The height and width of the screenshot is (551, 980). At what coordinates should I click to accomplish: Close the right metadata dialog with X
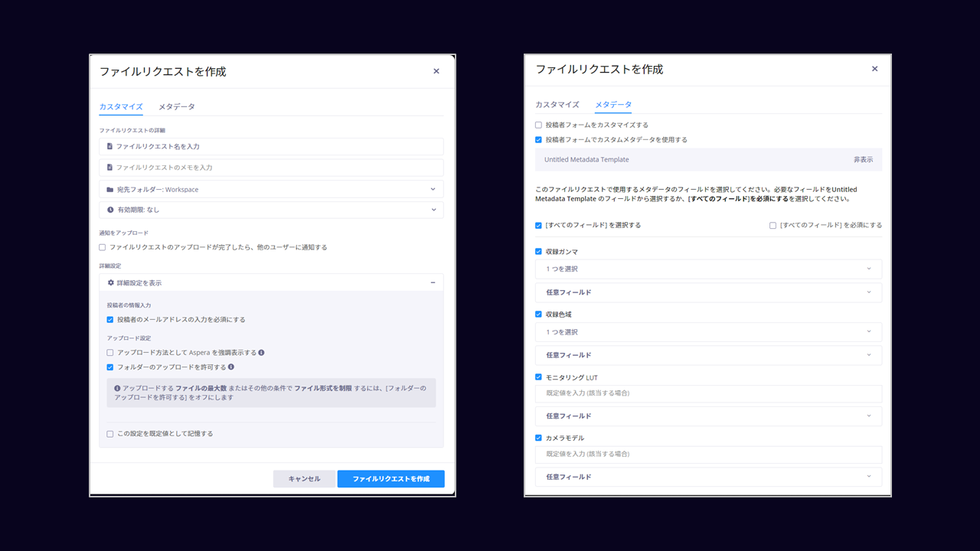[874, 69]
